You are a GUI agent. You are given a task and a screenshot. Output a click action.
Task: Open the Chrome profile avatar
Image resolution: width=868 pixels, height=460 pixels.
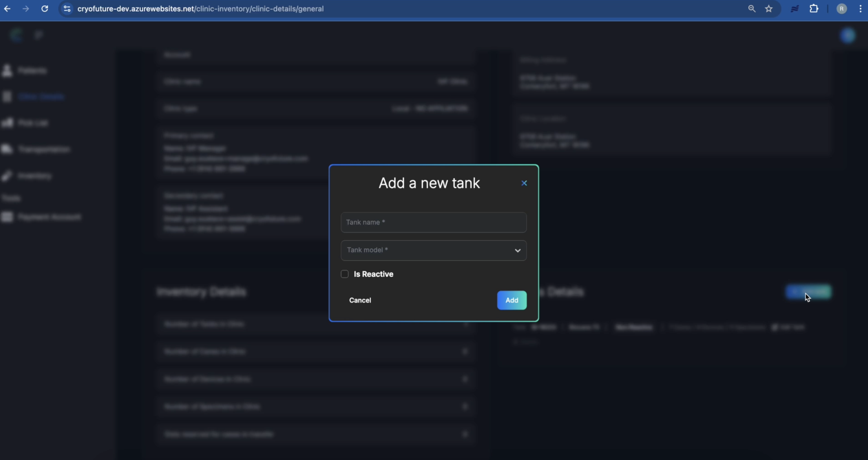tap(841, 9)
